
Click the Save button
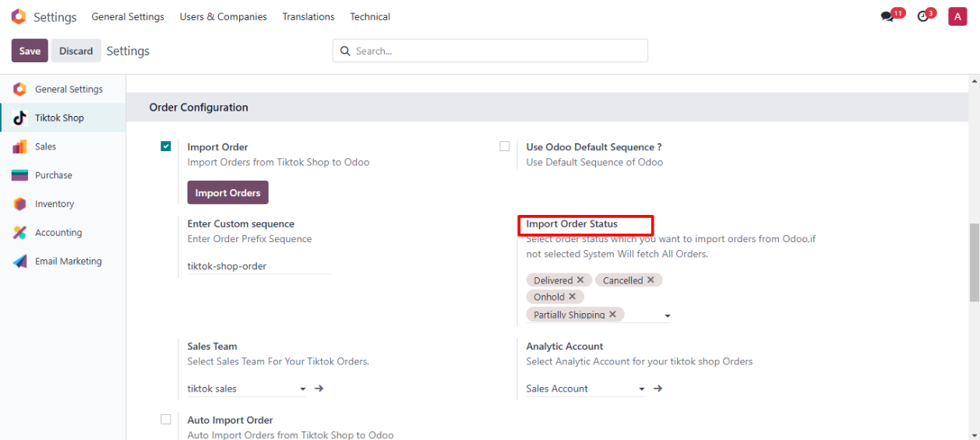(30, 51)
